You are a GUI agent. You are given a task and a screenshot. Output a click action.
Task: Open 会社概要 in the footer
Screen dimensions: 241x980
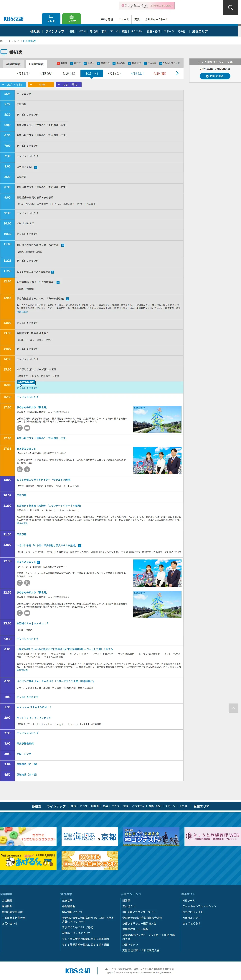(7, 900)
